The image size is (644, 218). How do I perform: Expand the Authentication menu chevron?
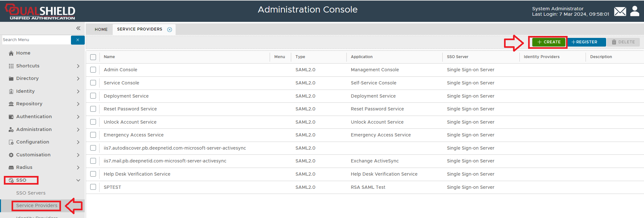[x=78, y=117]
